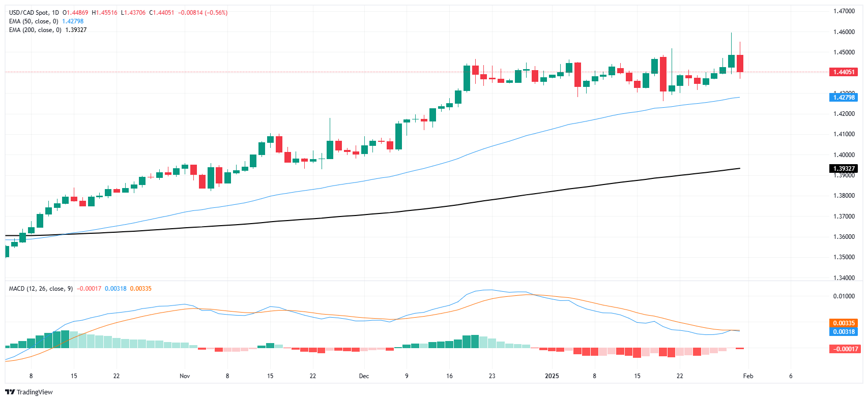The width and height of the screenshot is (868, 401).
Task: Click the TradingView logo icon
Action: point(10,392)
